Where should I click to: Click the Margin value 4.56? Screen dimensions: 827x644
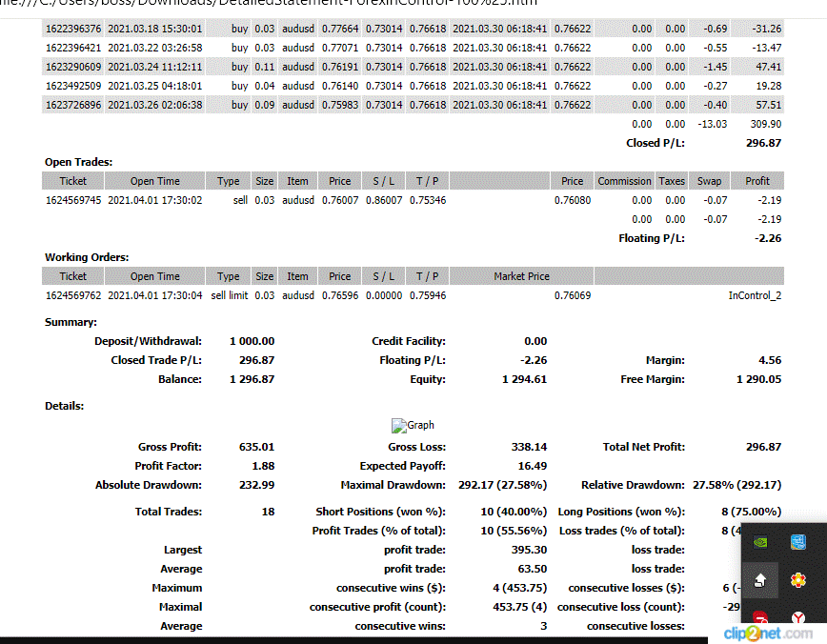click(770, 360)
